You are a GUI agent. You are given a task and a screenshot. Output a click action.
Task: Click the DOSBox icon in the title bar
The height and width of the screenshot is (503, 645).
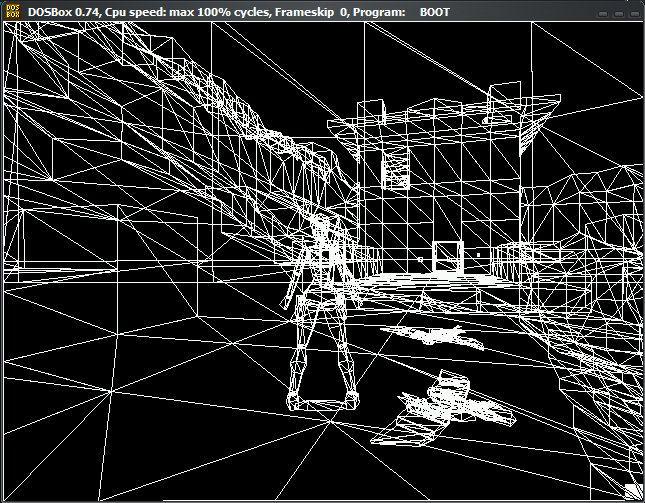pyautogui.click(x=13, y=11)
